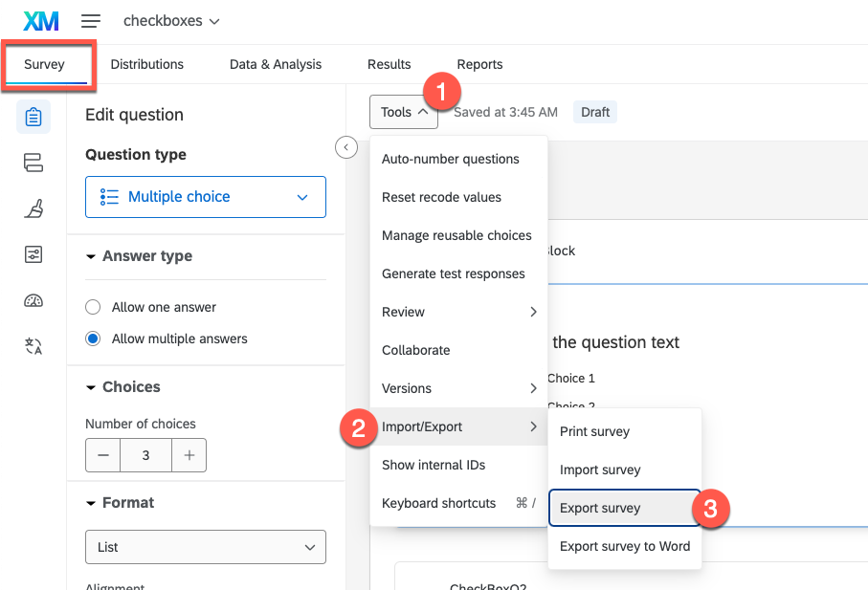
Task: Increase number of choices with plus button
Action: click(189, 455)
